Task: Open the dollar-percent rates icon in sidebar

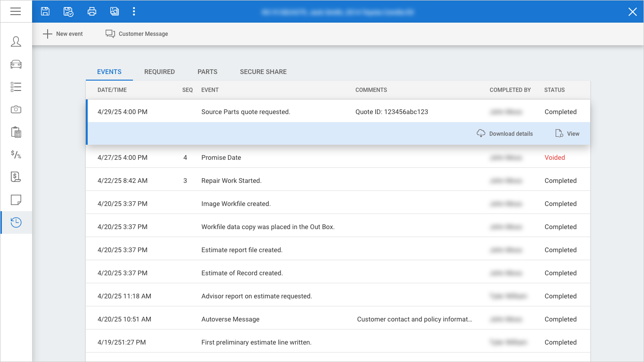Action: click(16, 154)
